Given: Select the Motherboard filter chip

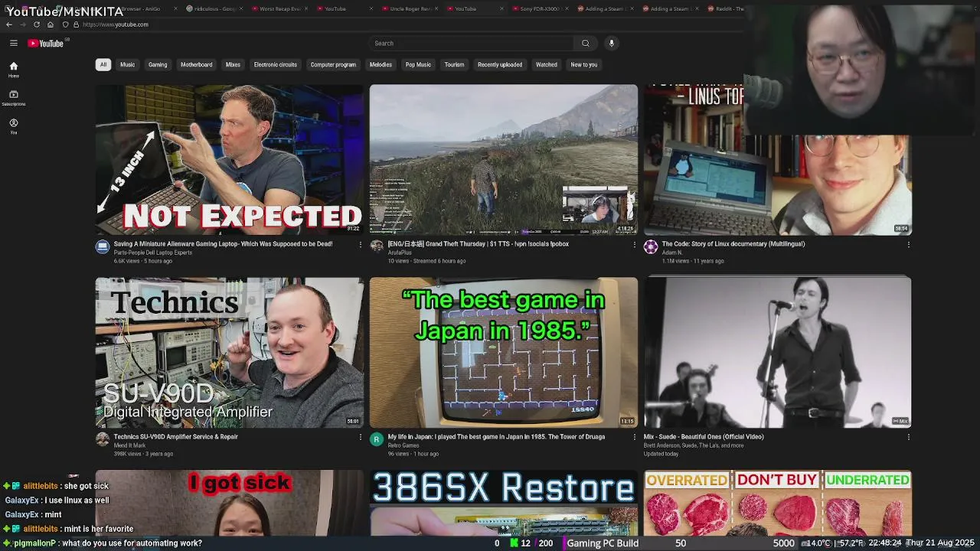Looking at the screenshot, I should coord(197,64).
